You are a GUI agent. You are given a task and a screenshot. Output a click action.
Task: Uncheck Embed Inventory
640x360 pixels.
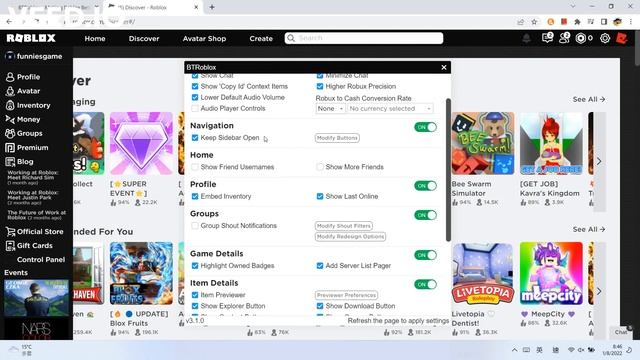coord(195,196)
